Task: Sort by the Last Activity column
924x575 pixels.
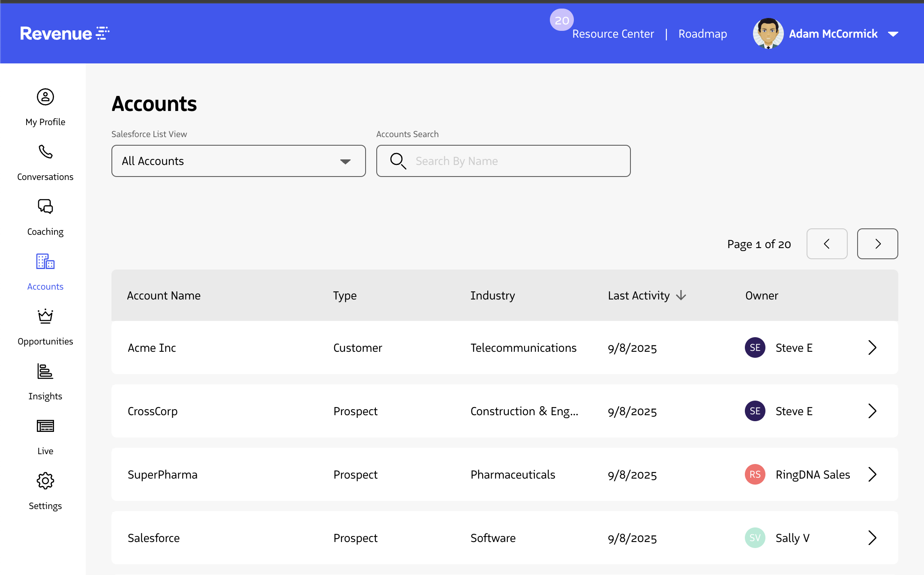Action: (646, 296)
